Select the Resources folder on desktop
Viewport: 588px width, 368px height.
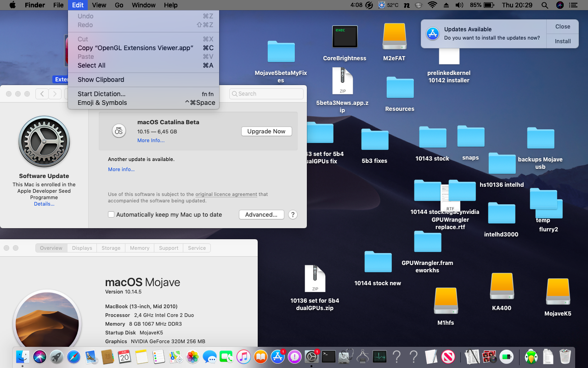click(400, 87)
